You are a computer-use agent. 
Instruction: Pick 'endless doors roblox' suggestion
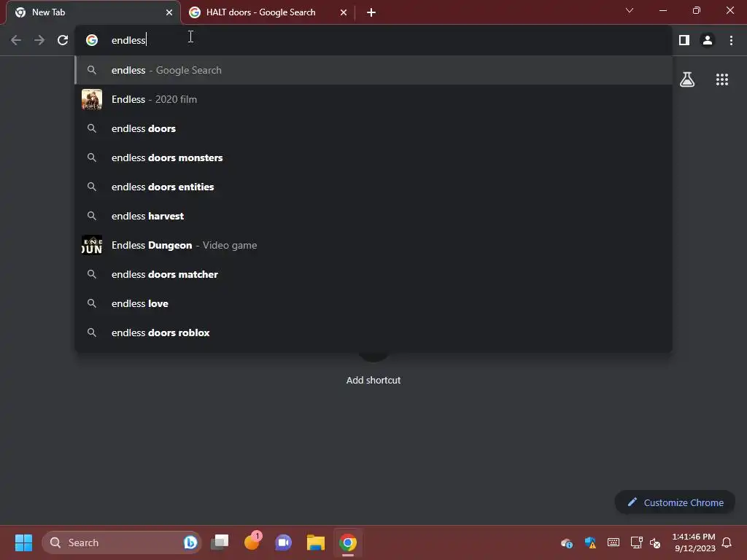[373, 332]
